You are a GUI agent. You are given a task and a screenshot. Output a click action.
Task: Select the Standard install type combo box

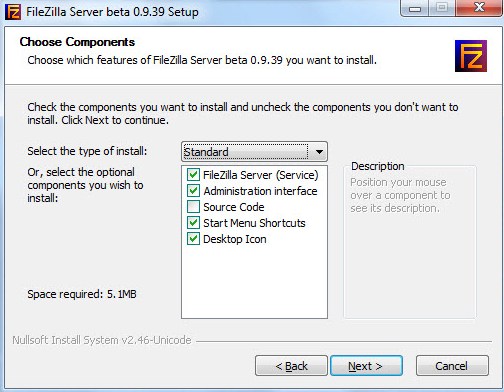[254, 152]
